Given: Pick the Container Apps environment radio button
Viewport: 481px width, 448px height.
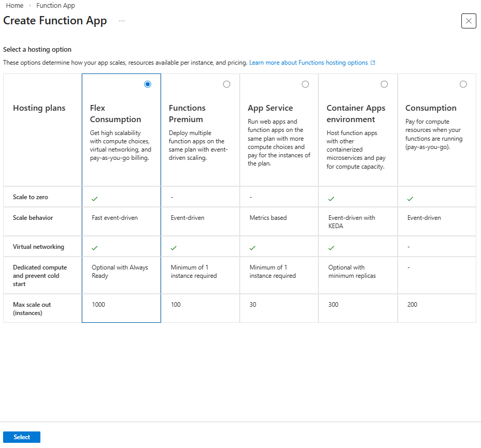Looking at the screenshot, I should tap(384, 84).
